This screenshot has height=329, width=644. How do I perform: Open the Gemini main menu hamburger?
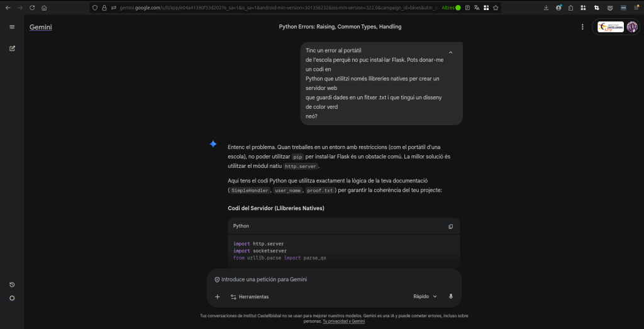12,27
